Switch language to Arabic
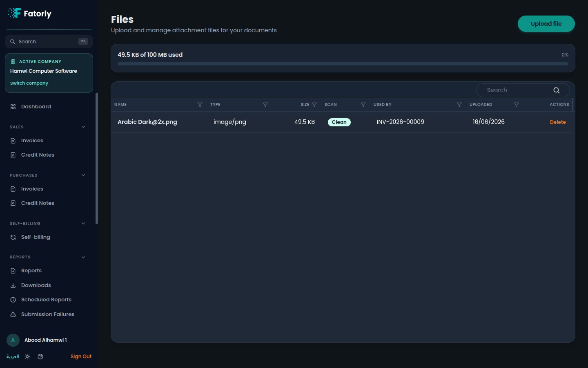 point(13,357)
